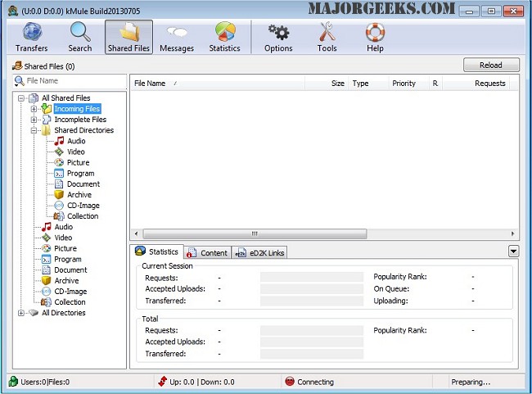Select All Directories tree item
The image size is (532, 394).
64,313
